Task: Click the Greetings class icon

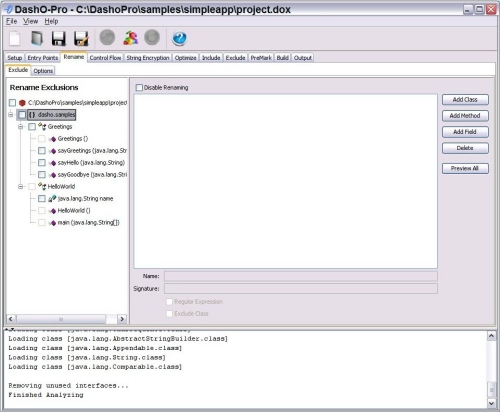Action: 42,127
